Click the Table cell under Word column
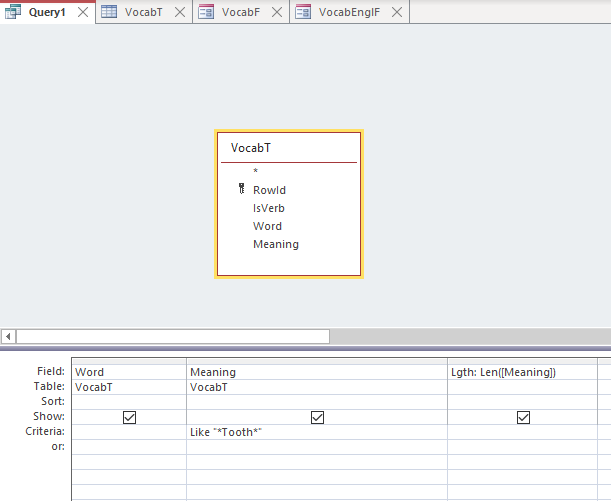The width and height of the screenshot is (611, 501). coord(129,387)
